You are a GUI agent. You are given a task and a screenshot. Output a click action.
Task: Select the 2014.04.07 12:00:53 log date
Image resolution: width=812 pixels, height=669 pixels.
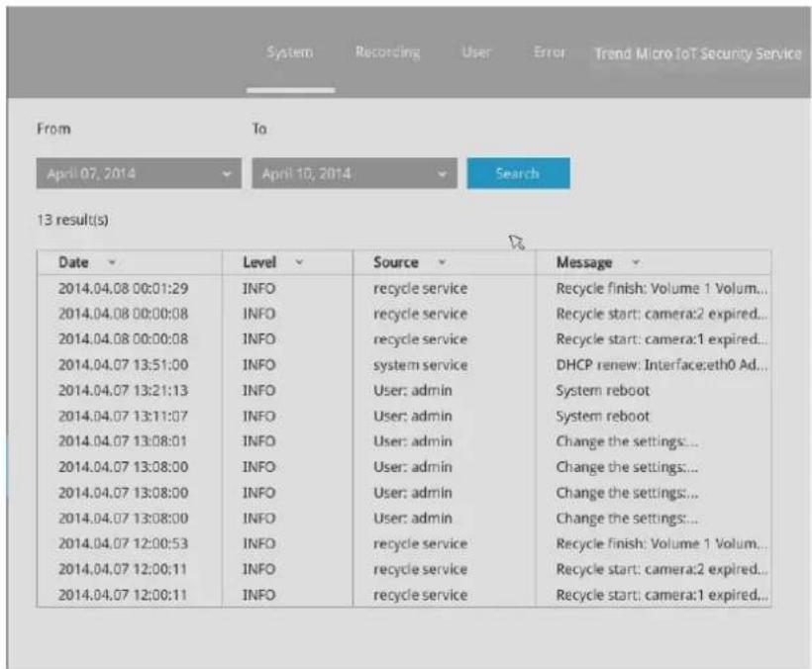click(123, 543)
